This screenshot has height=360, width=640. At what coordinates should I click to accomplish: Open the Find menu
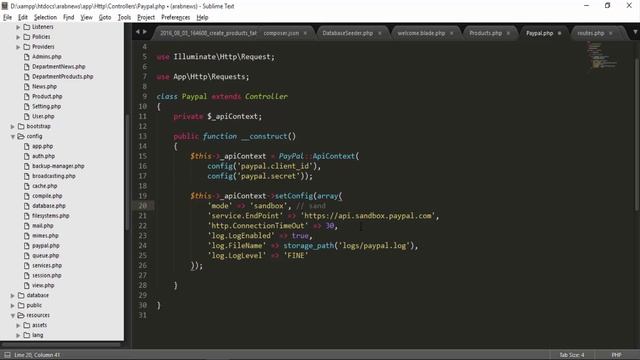point(69,17)
